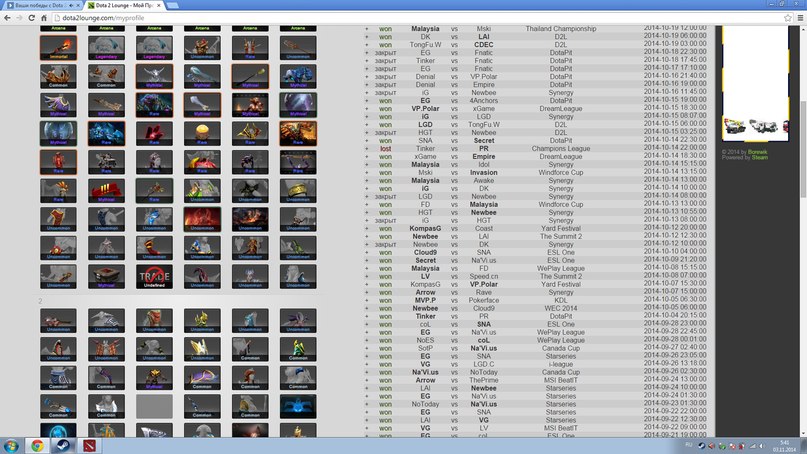Click the inventory page number '2'
The height and width of the screenshot is (454, 807).
40,301
